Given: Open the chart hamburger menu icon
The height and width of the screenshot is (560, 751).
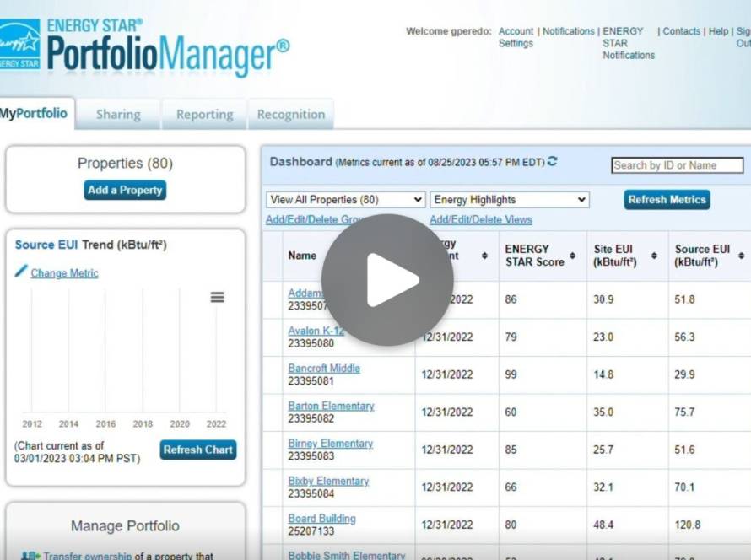Looking at the screenshot, I should click(218, 297).
